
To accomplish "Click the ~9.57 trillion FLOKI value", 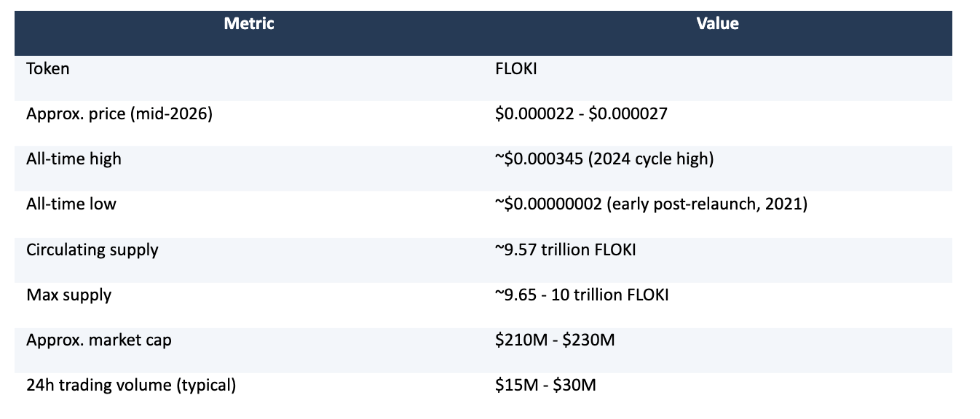I will tap(566, 250).
